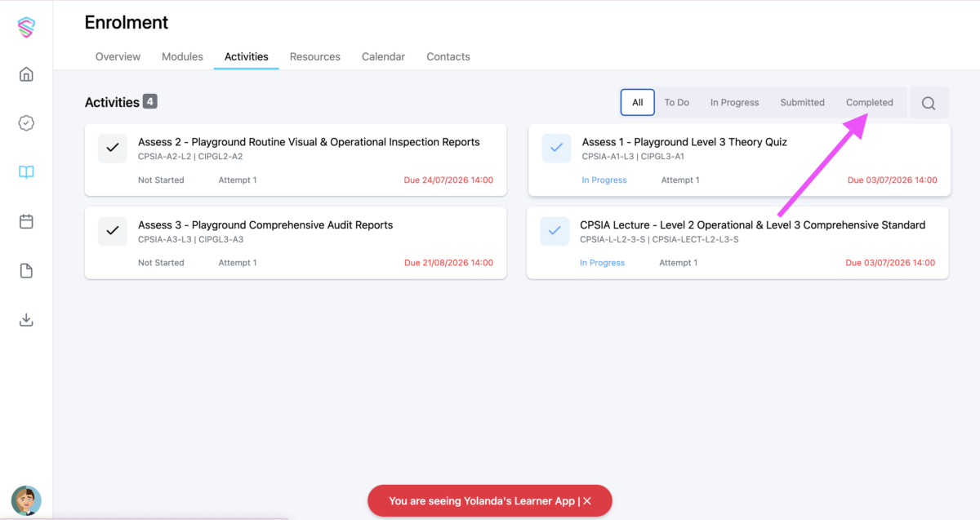Click the 'Due 21/08/2026 14:00' date text
This screenshot has height=520, width=980.
tap(448, 263)
